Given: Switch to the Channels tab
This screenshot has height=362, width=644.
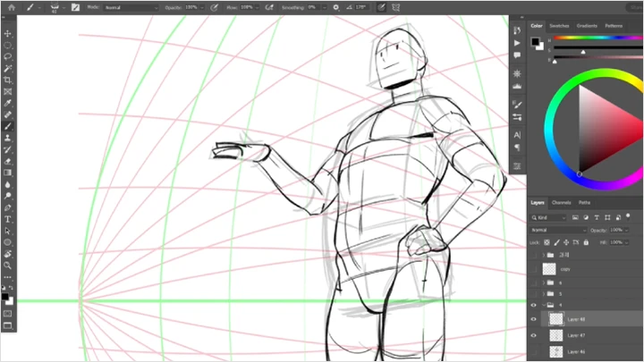Looking at the screenshot, I should 561,203.
